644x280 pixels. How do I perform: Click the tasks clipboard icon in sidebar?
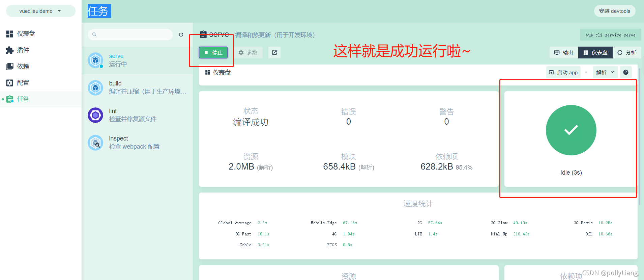pyautogui.click(x=10, y=99)
